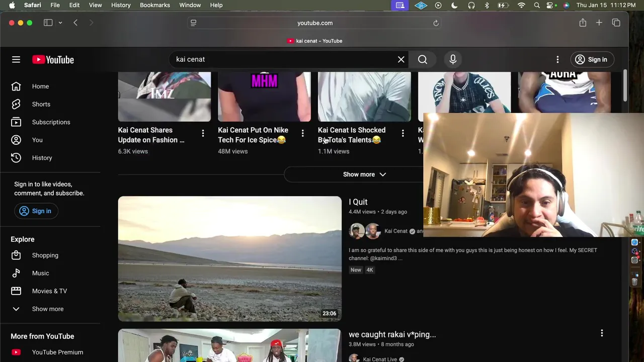Open the YouTube hamburger guide menu
The height and width of the screenshot is (362, 644).
(x=16, y=59)
